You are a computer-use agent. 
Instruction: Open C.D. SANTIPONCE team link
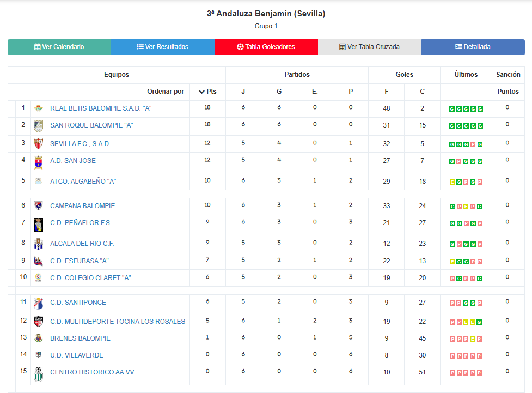click(x=78, y=303)
